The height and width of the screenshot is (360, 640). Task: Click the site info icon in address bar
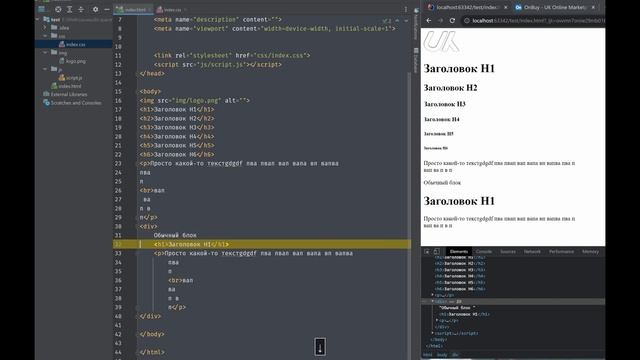point(467,20)
